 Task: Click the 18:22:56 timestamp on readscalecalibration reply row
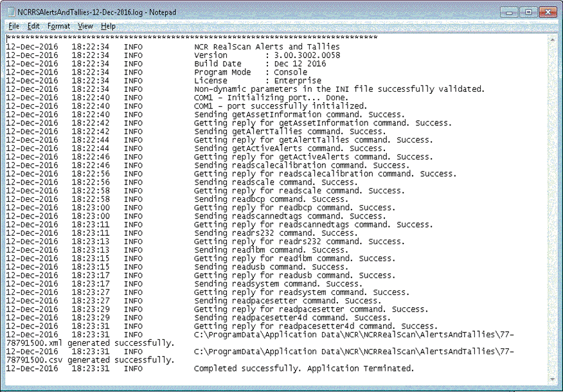click(91, 174)
